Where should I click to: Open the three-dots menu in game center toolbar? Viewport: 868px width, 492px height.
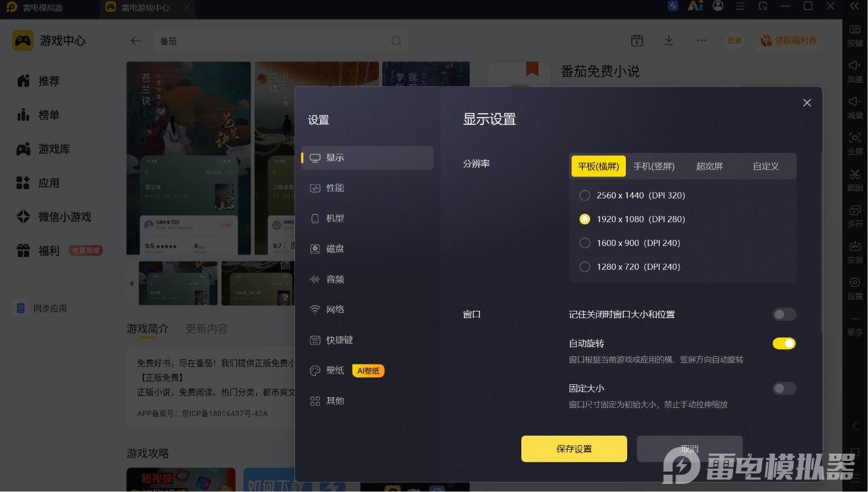tap(701, 41)
